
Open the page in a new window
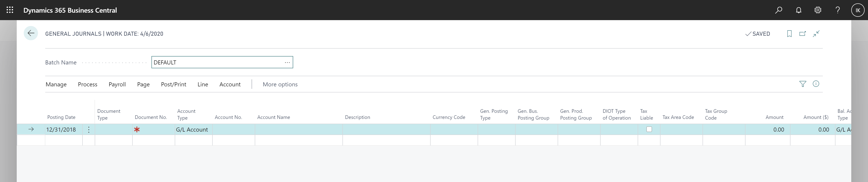click(803, 34)
